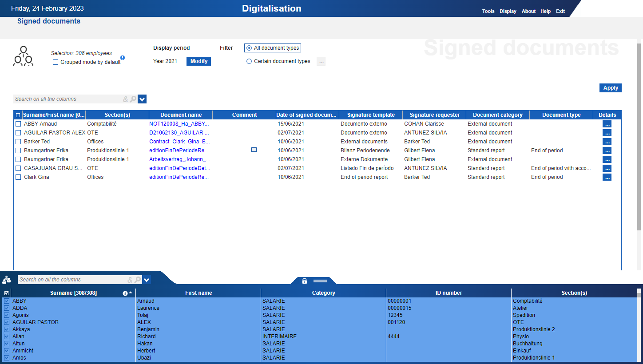This screenshot has height=364, width=643.
Task: Expand signed documents search options dropdown
Action: [142, 99]
